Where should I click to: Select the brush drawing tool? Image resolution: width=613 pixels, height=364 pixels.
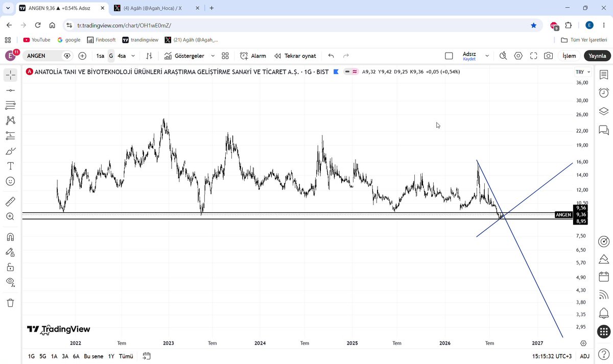[x=10, y=151]
